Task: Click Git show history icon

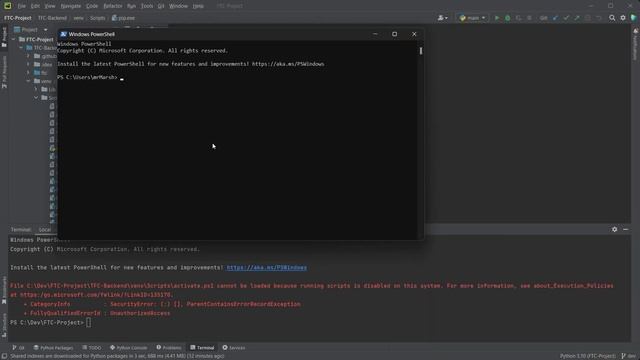Action: click(x=588, y=18)
